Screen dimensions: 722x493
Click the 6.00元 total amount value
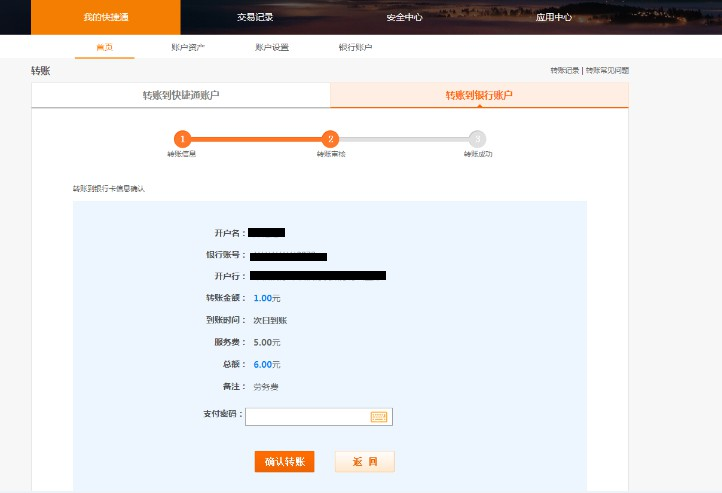point(267,365)
